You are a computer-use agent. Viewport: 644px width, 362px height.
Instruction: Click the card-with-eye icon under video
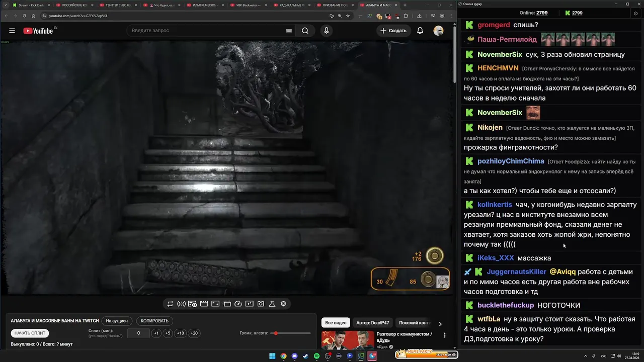point(193,304)
